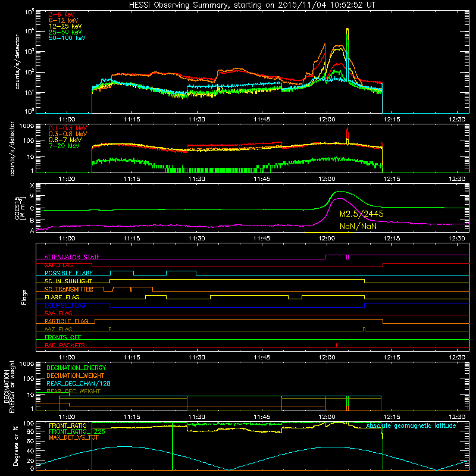Select the FRONTS_OFF flag label
This screenshot has height=476, width=476.
[63, 337]
